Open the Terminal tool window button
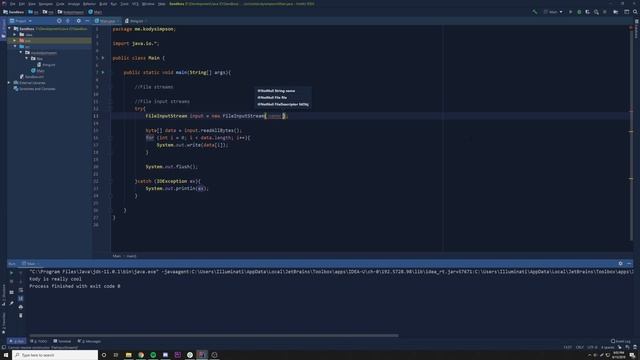This screenshot has width=640, height=360. pos(62,341)
